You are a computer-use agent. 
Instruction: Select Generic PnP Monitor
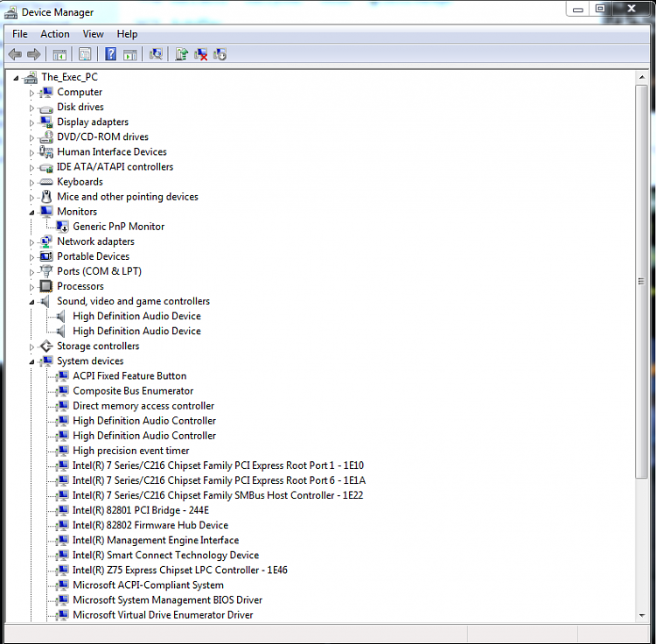tap(118, 227)
